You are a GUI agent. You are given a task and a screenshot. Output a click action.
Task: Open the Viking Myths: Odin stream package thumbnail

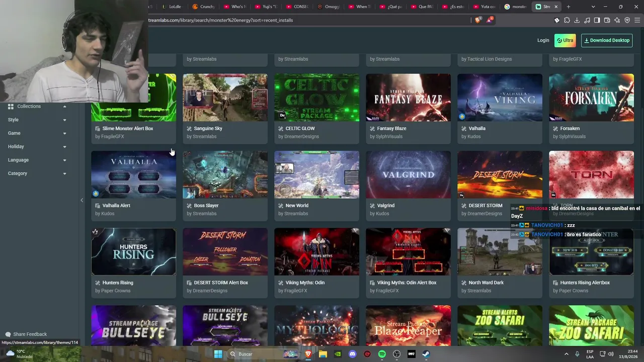[x=317, y=252]
